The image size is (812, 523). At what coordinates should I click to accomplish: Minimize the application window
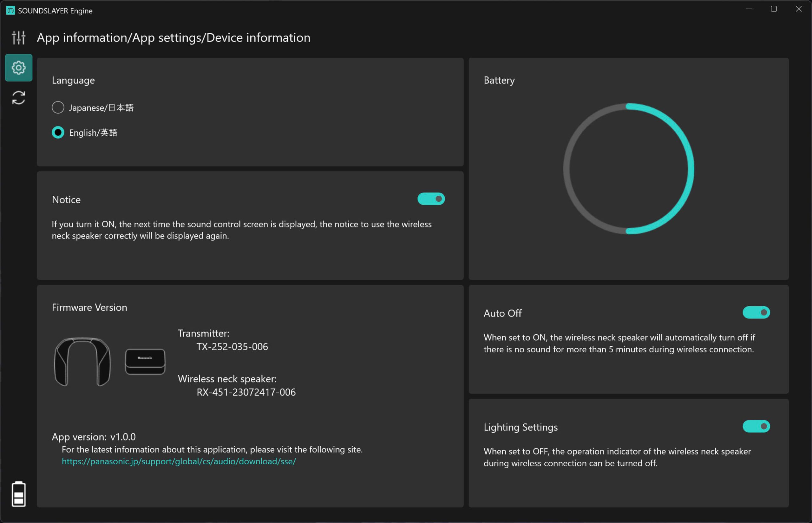click(749, 9)
